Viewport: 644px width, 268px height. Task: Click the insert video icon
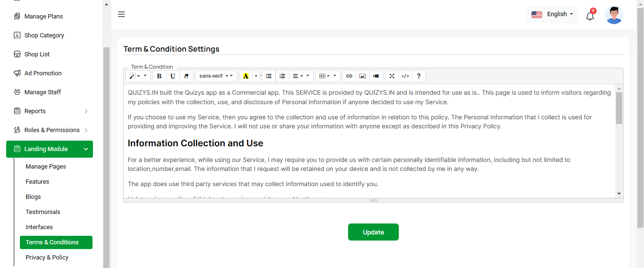[376, 76]
